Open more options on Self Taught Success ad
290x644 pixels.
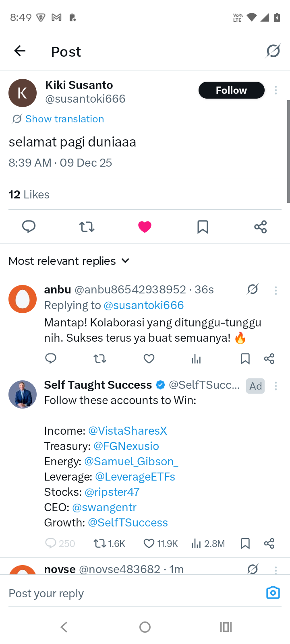pyautogui.click(x=276, y=386)
